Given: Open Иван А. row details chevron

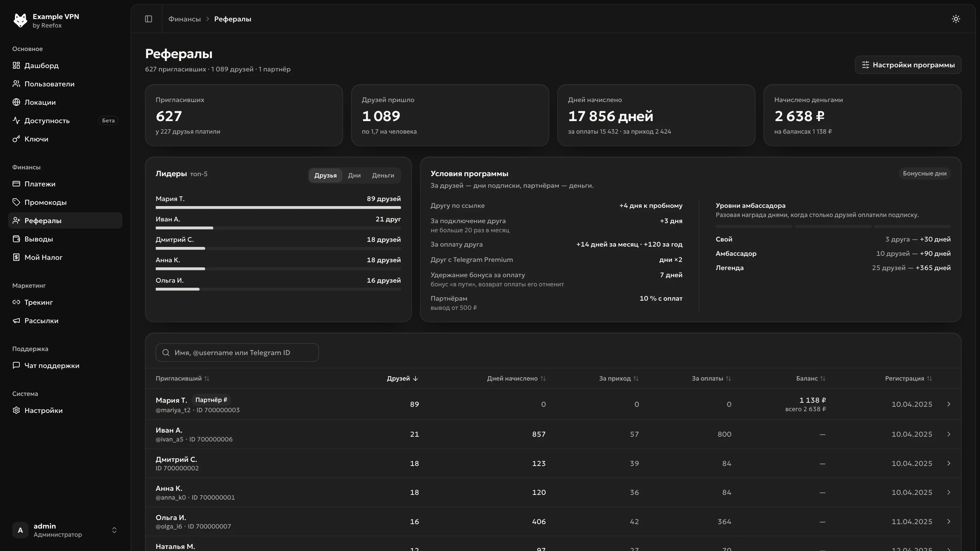Looking at the screenshot, I should tap(948, 434).
